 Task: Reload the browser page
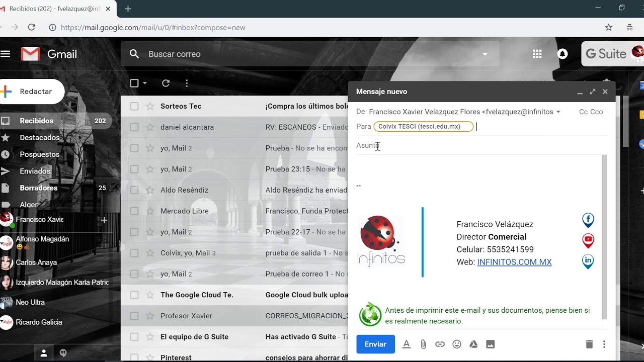[x=32, y=27]
